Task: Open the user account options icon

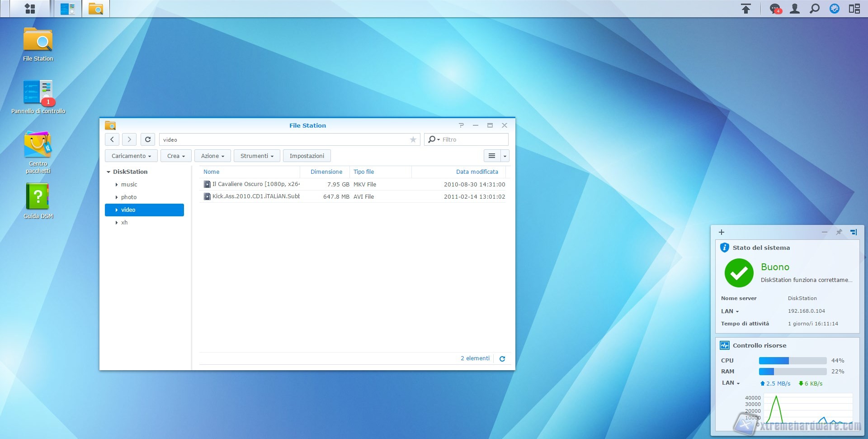Action: click(x=794, y=9)
